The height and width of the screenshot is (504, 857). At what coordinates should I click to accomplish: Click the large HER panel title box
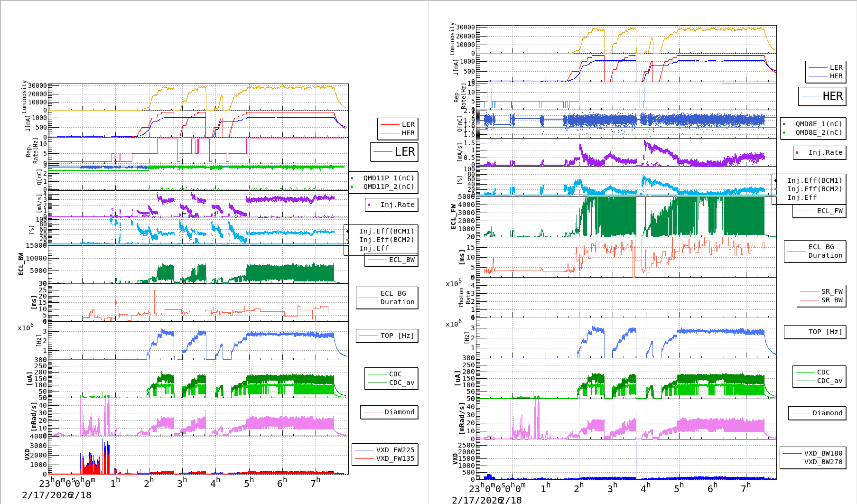(822, 96)
